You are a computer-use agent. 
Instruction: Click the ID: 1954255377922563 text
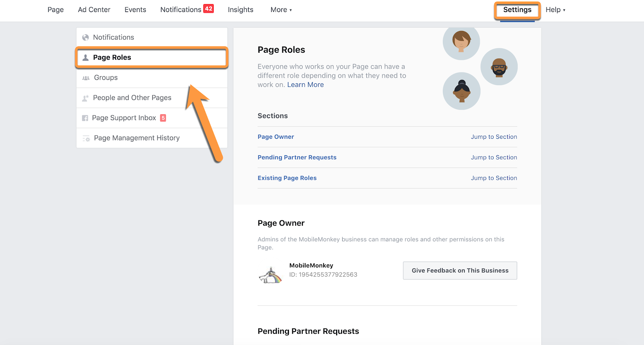click(323, 275)
